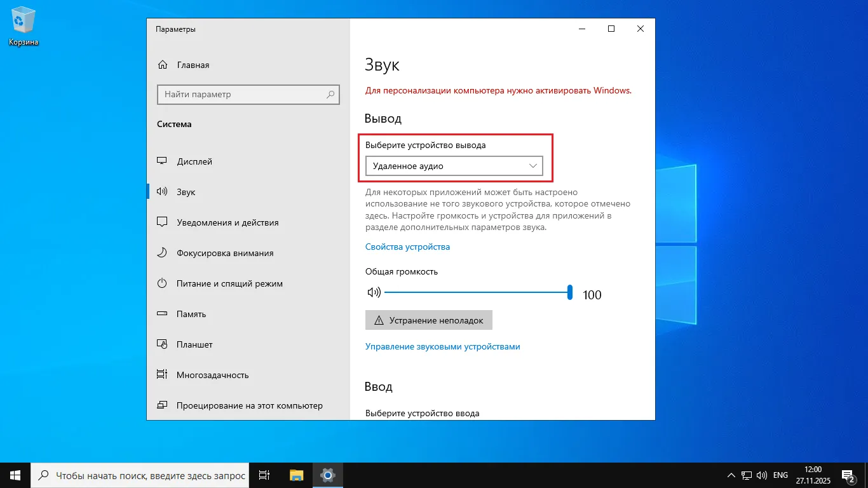Click the storage icon beside Память
The width and height of the screenshot is (868, 488).
click(x=163, y=314)
